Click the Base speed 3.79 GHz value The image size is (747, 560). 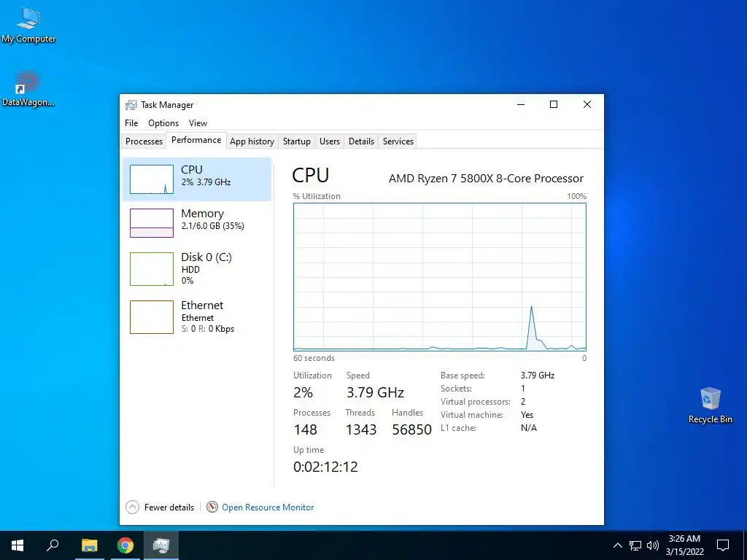pyautogui.click(x=538, y=376)
